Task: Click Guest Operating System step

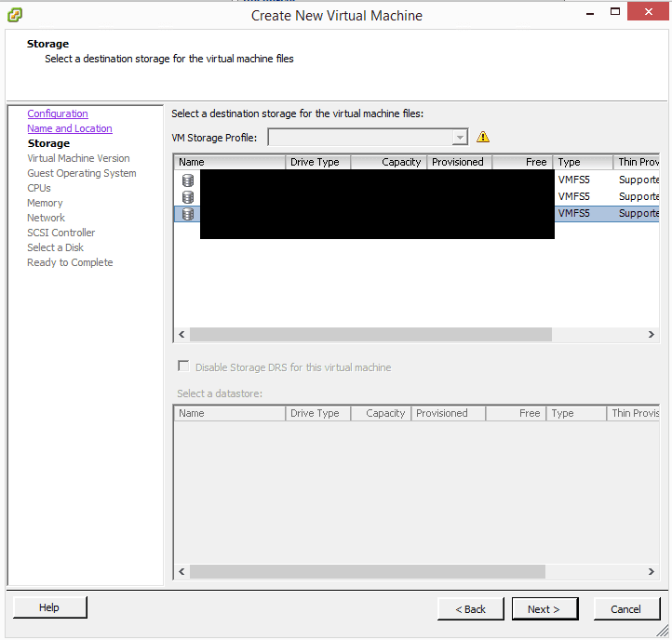Action: click(82, 173)
